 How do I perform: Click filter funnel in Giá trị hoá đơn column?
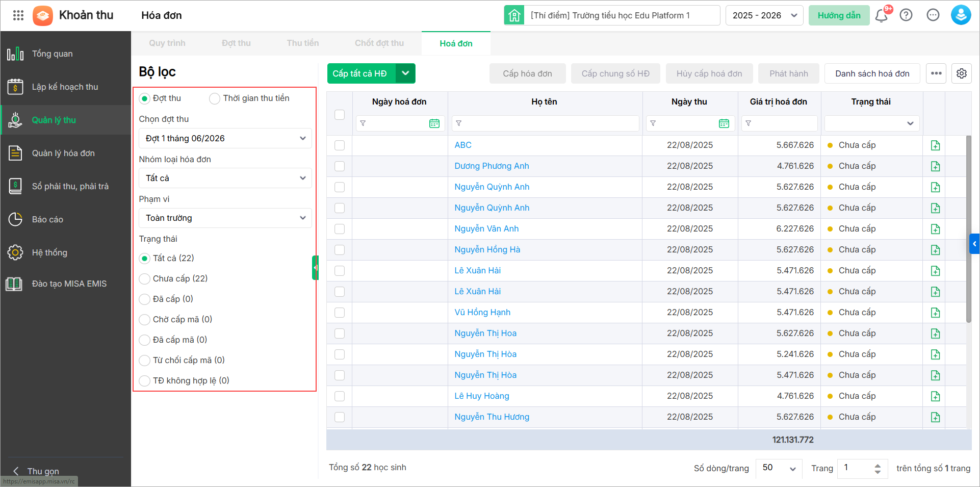749,123
